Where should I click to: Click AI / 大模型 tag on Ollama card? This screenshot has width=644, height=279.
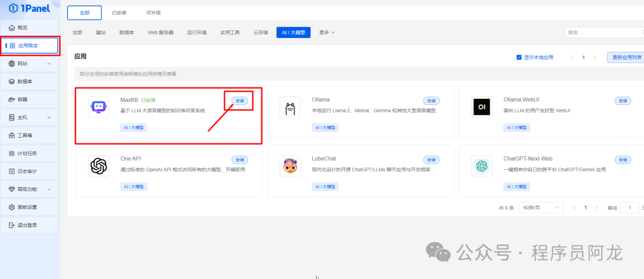coord(326,128)
